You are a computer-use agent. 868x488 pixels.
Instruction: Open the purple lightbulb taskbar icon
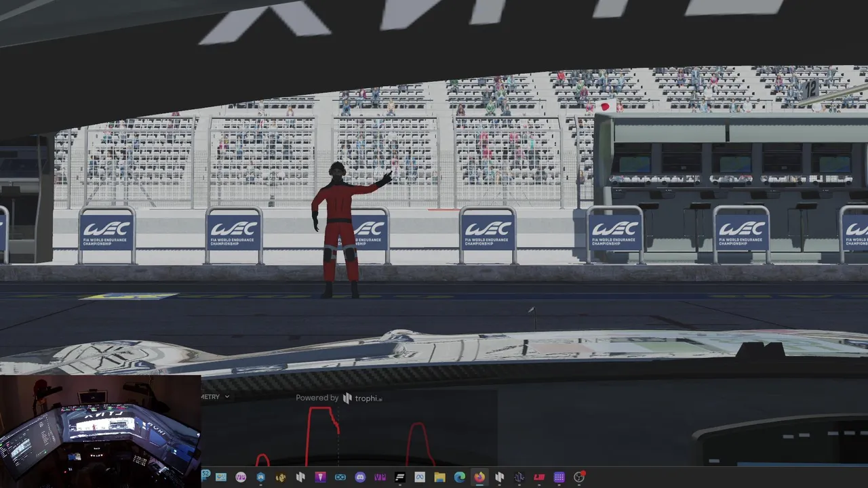[320, 477]
